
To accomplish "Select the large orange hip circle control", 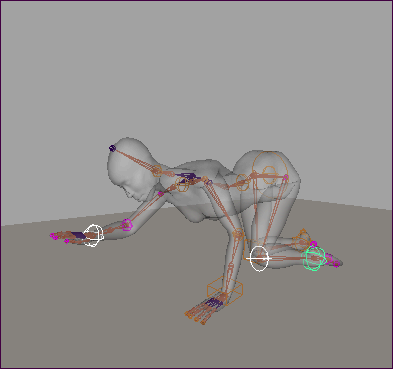I will (270, 171).
